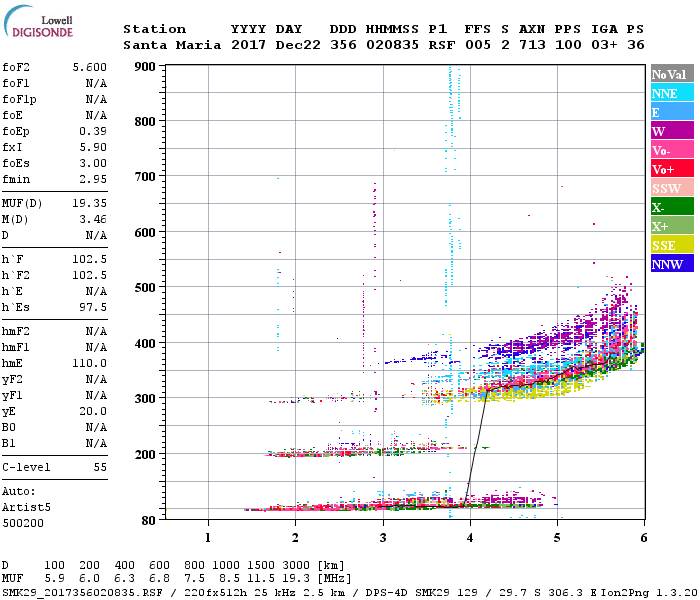Screen dimensions: 700x600
Task: Click the Dec22 date in header
Action: 298,45
